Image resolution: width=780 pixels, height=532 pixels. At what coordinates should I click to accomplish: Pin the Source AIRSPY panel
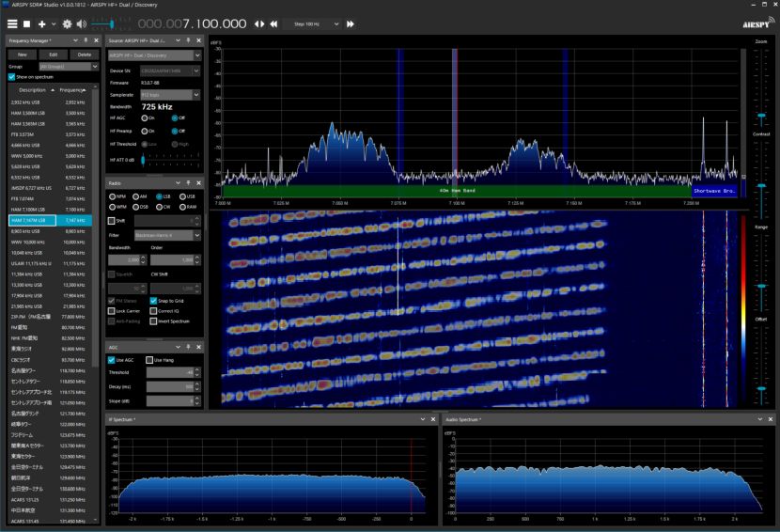tap(188, 40)
